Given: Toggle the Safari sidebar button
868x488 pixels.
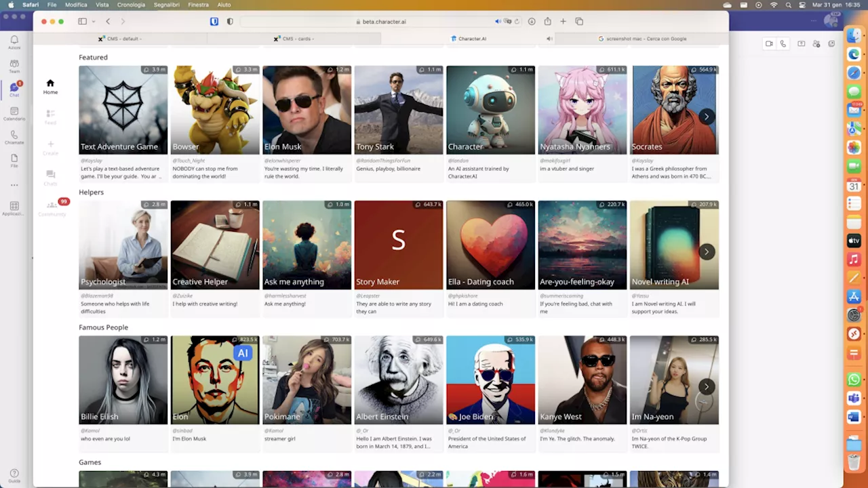Looking at the screenshot, I should point(82,22).
